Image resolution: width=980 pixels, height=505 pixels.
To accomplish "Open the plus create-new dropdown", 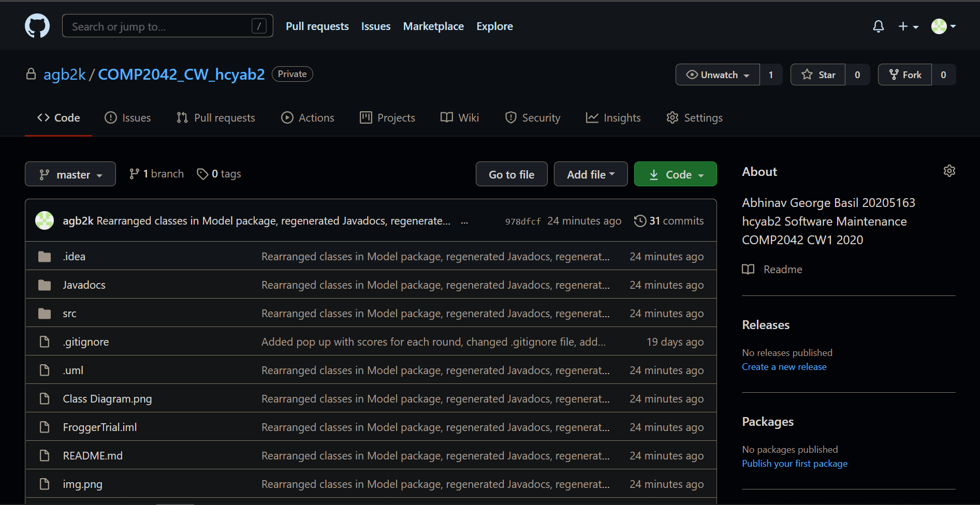I will coord(908,26).
